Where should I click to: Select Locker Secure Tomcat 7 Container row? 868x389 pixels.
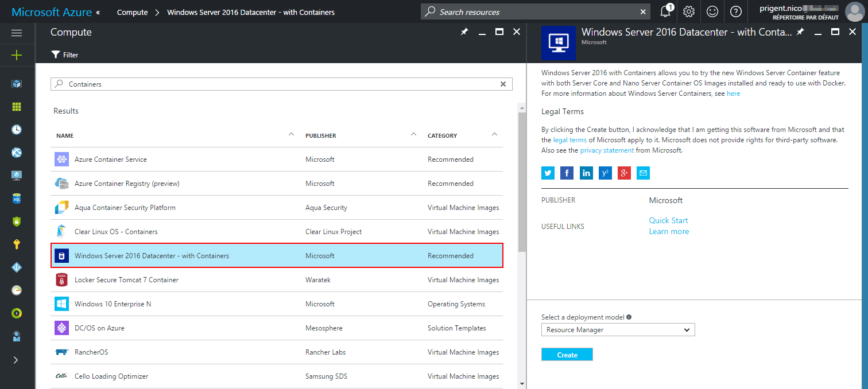tap(277, 279)
